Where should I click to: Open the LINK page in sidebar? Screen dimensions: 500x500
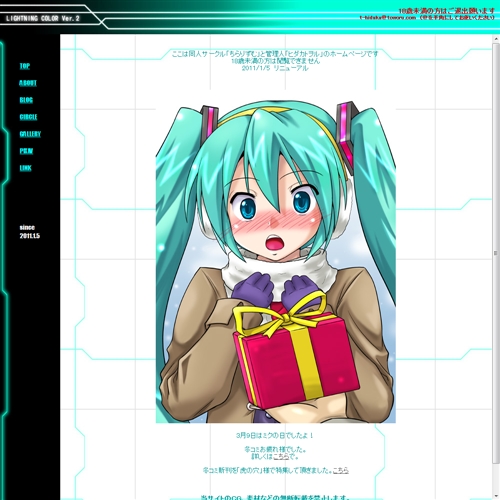tap(25, 168)
